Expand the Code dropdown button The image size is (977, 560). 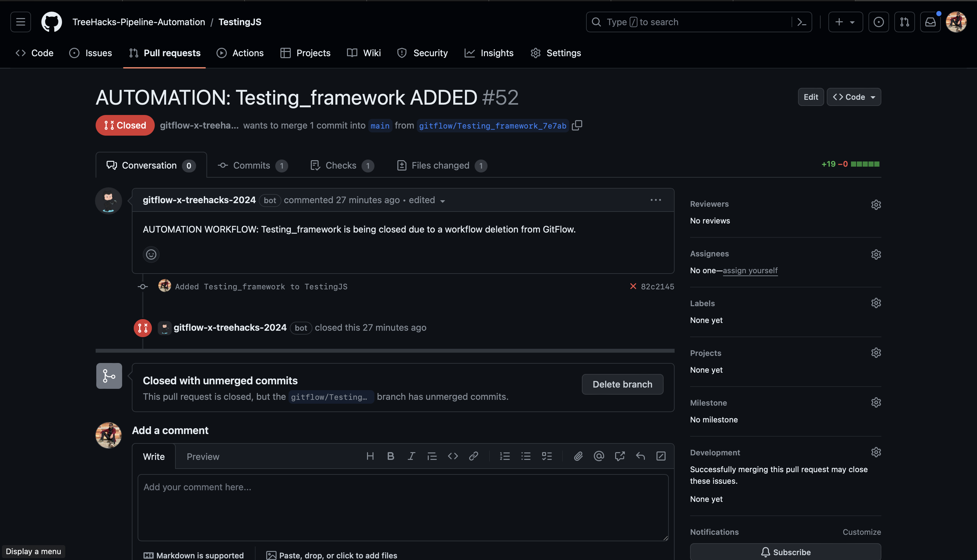click(x=854, y=97)
